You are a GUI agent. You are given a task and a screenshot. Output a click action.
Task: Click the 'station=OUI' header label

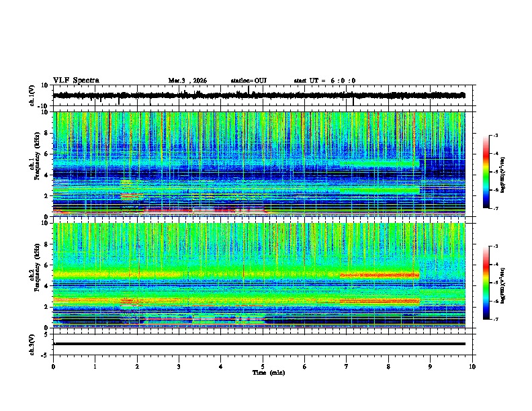[249, 81]
